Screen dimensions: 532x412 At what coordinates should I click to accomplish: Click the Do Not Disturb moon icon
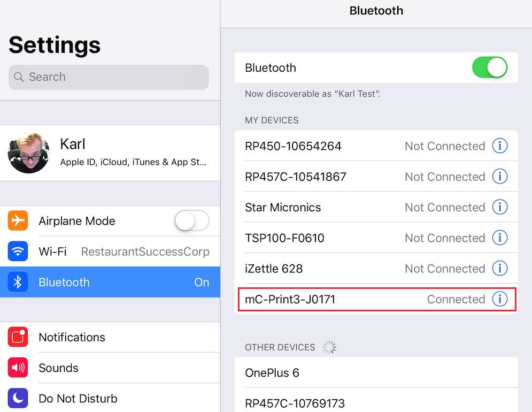(18, 398)
